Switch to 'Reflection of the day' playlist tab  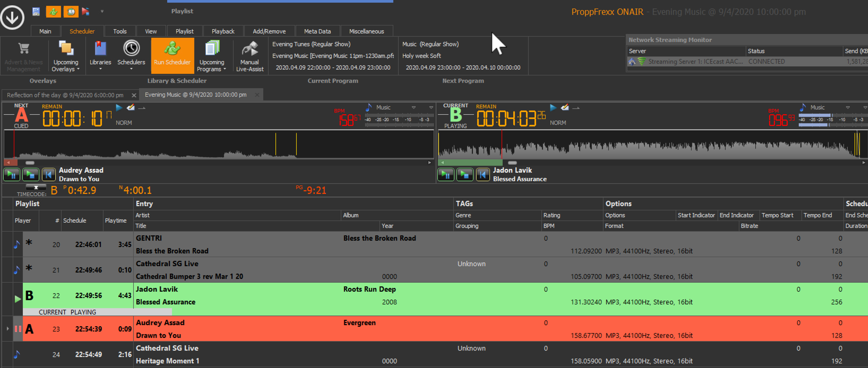point(65,95)
